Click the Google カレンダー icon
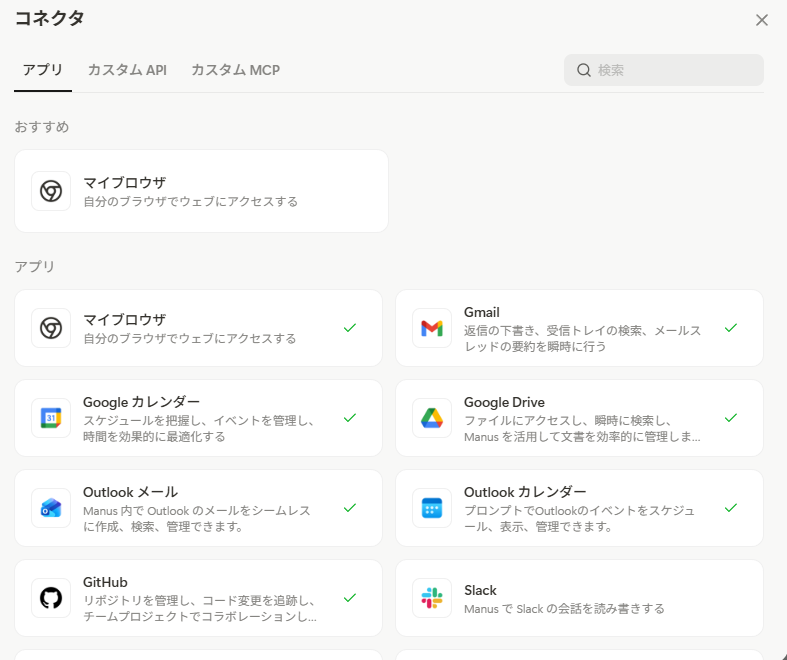Viewport: 787px width, 660px height. pyautogui.click(x=51, y=418)
